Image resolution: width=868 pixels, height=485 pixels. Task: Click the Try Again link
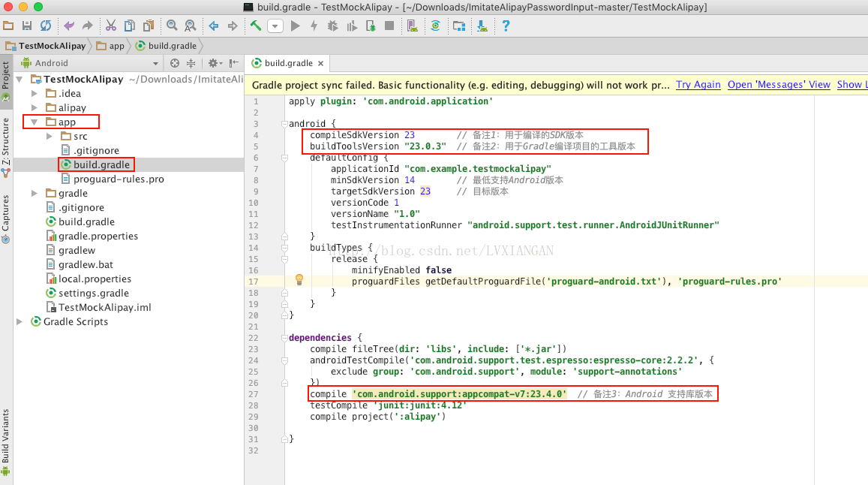pos(698,85)
